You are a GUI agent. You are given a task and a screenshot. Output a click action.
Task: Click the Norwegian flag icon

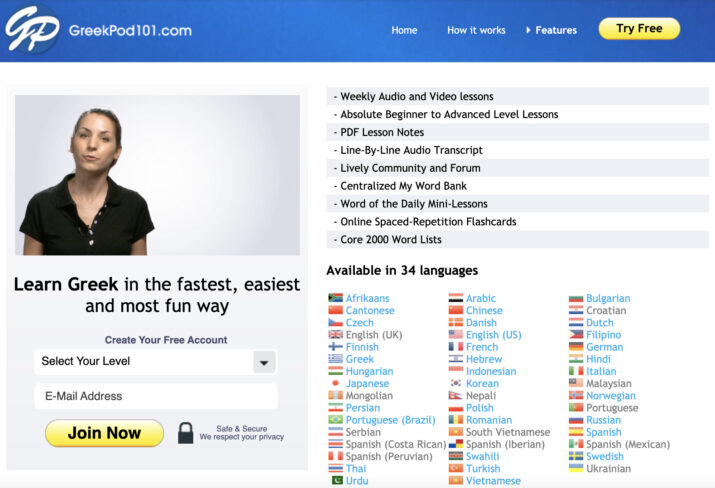click(x=576, y=395)
